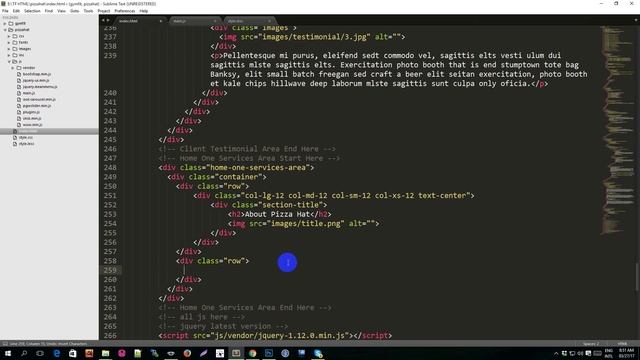Collapse the js folder
Screen dimensions: 640x360
tap(9, 61)
